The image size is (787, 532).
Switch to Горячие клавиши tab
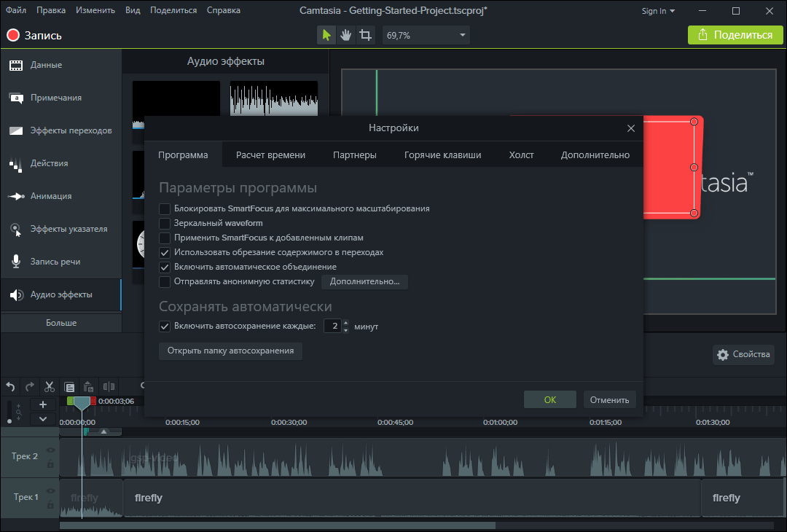point(442,155)
